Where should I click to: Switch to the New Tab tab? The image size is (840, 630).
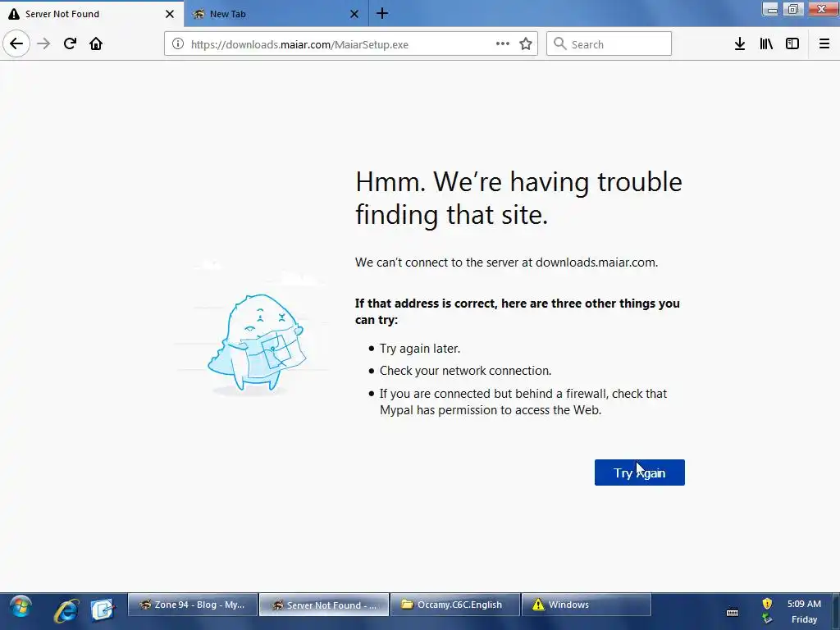tap(276, 14)
